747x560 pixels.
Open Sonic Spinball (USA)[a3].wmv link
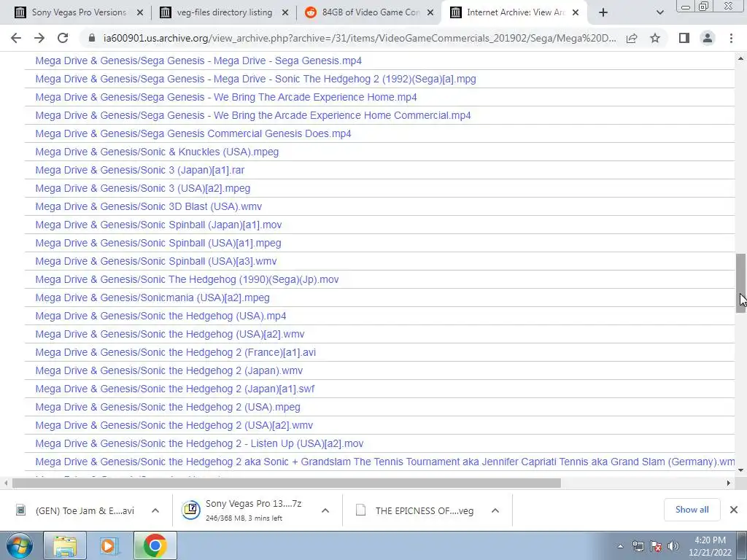coord(156,262)
